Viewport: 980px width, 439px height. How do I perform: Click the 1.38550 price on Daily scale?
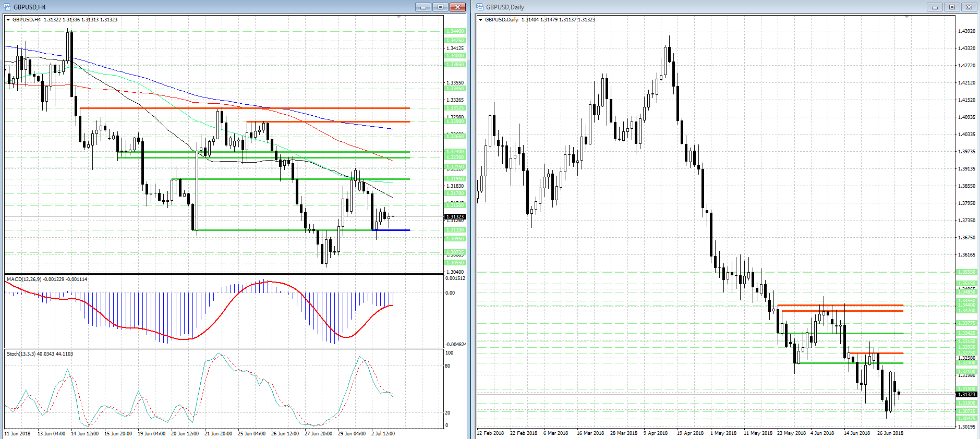(966, 186)
